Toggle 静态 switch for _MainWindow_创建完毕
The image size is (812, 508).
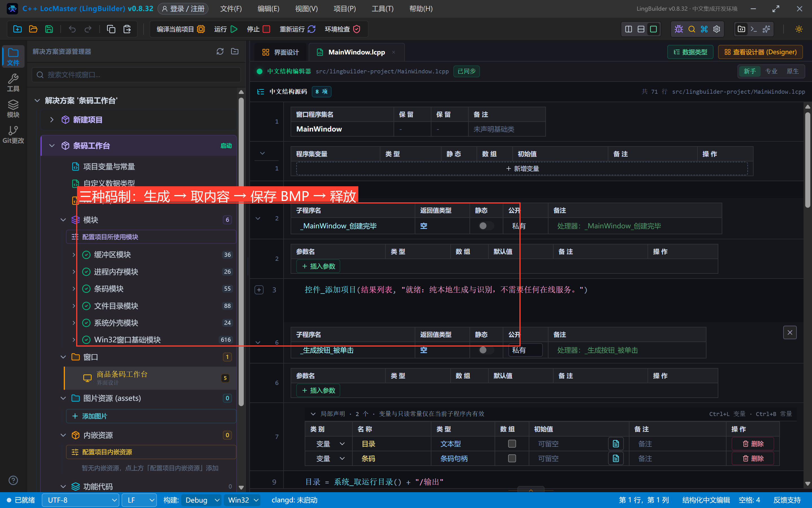[486, 226]
